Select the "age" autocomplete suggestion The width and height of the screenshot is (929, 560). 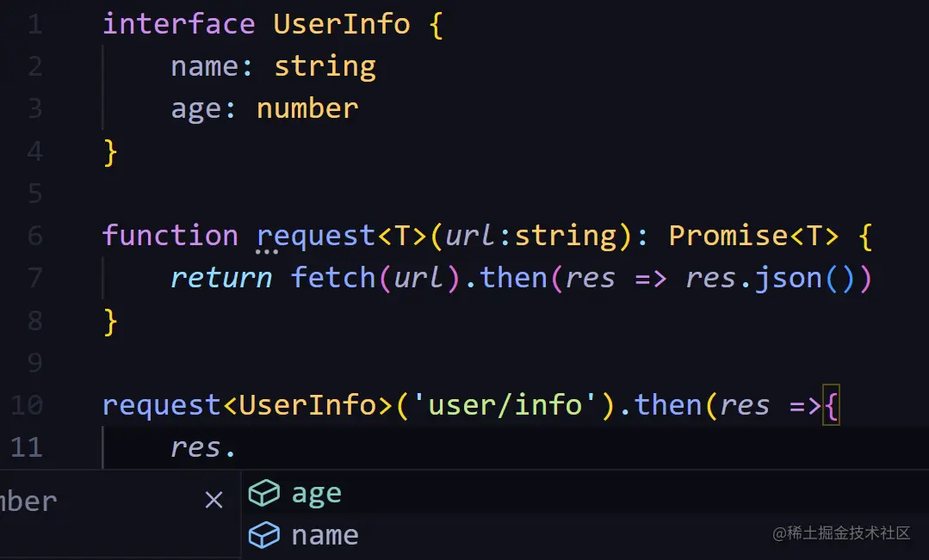point(317,494)
